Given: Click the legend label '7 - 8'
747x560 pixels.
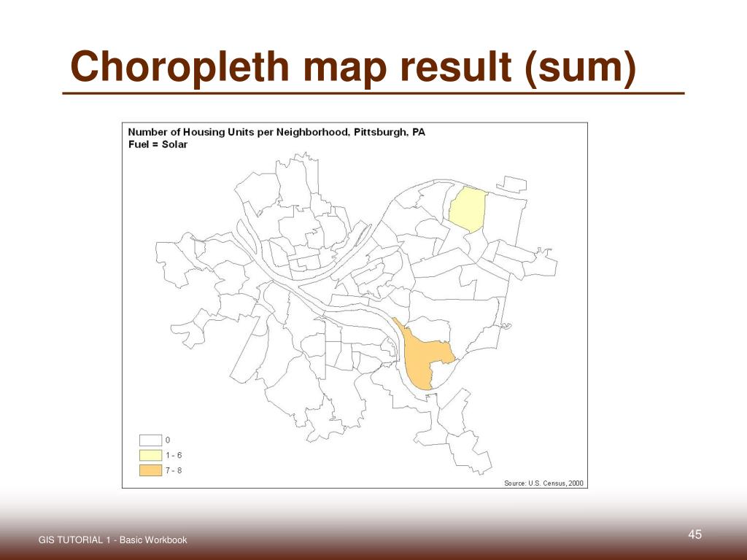Looking at the screenshot, I should [x=174, y=470].
